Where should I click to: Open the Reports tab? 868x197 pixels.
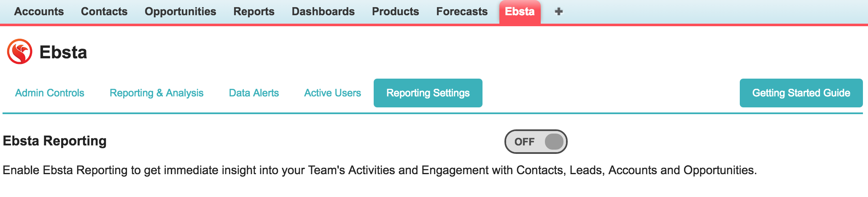(254, 11)
